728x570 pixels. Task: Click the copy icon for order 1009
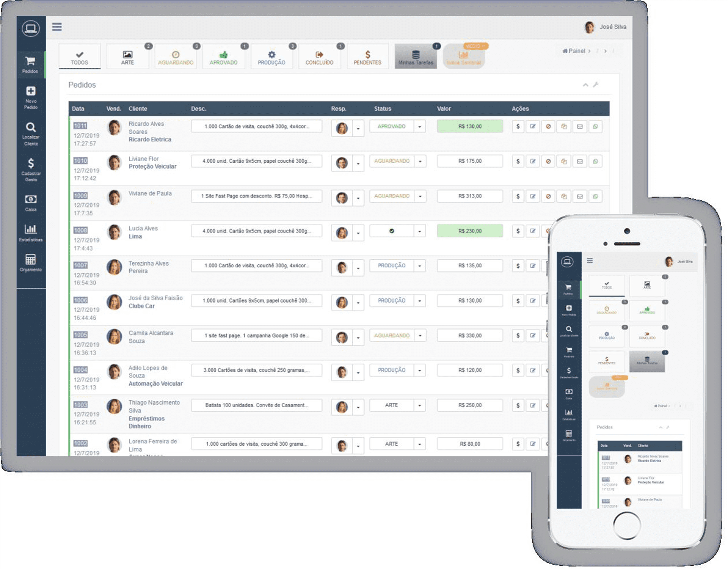564,196
